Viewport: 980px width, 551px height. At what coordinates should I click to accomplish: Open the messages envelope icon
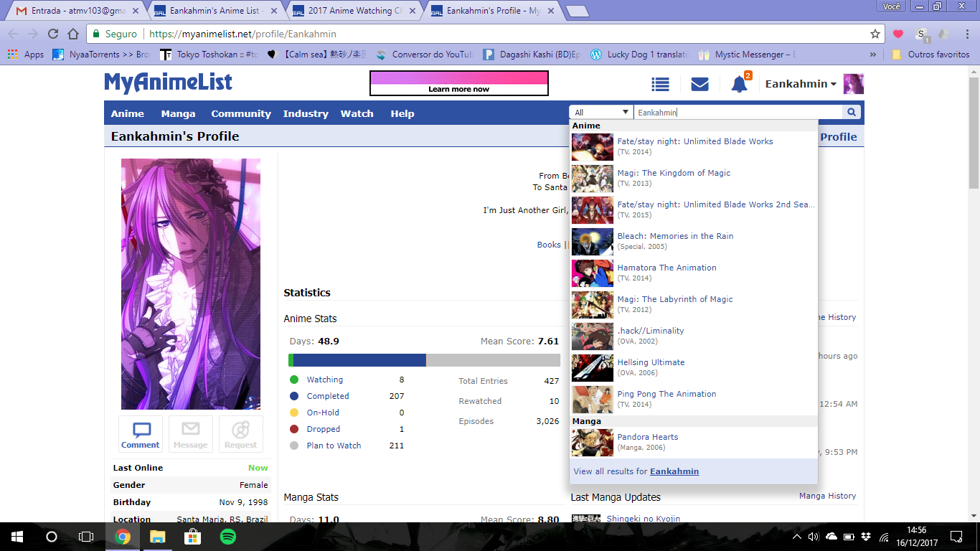[699, 84]
